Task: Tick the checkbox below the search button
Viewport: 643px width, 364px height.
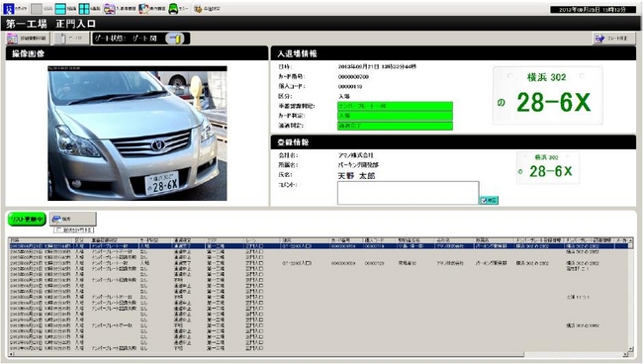Action: point(59,229)
